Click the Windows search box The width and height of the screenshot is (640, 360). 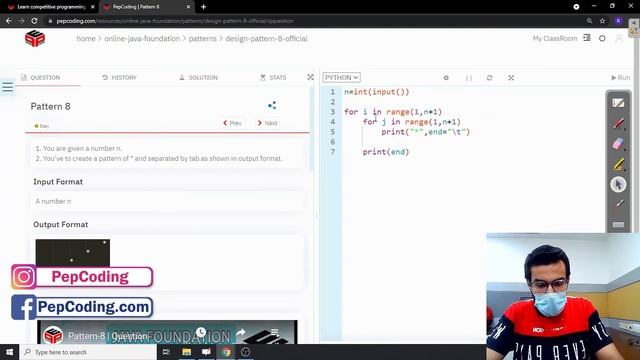[x=88, y=352]
